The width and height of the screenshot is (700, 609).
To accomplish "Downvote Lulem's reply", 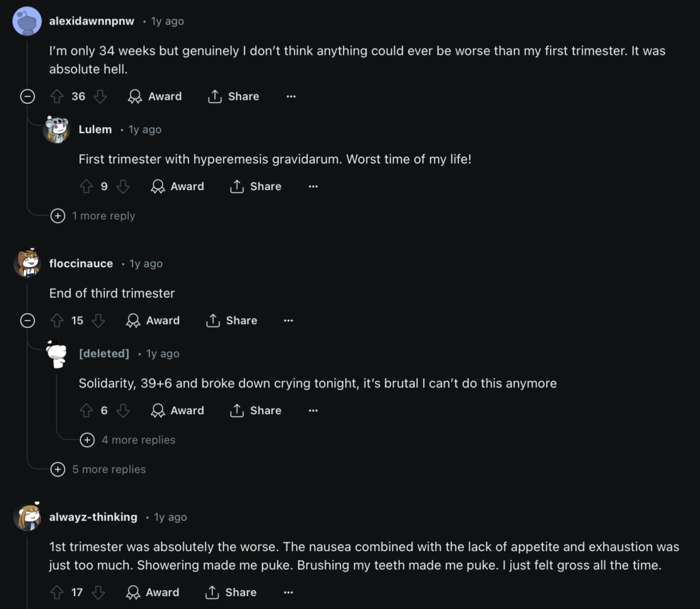I will 123,186.
